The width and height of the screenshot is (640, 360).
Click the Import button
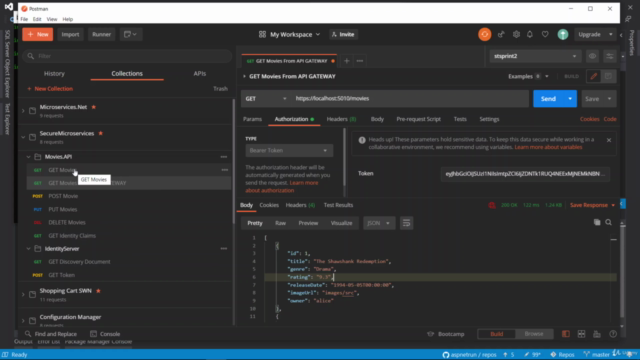[x=70, y=35]
